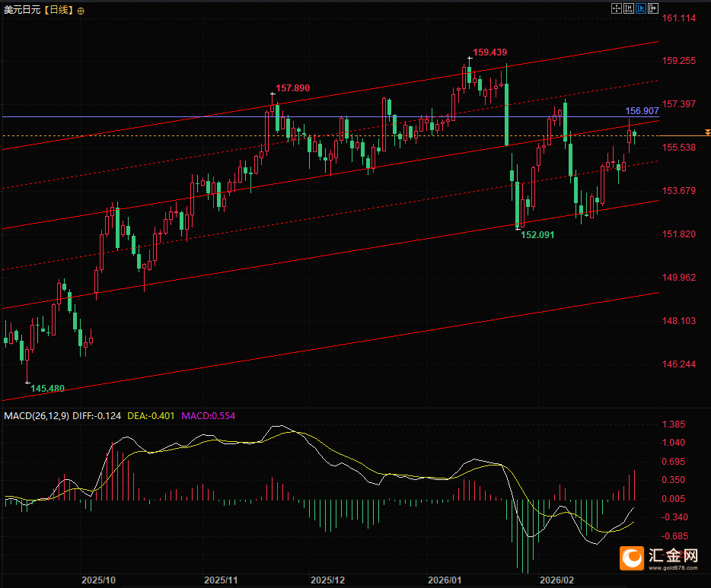Click the 159.439 high price label
This screenshot has height=588, width=711.
[489, 52]
